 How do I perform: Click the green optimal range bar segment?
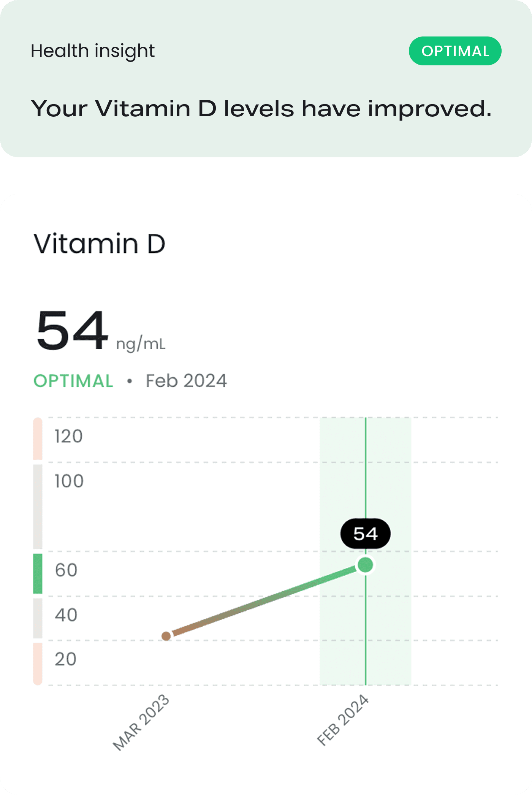point(38,574)
